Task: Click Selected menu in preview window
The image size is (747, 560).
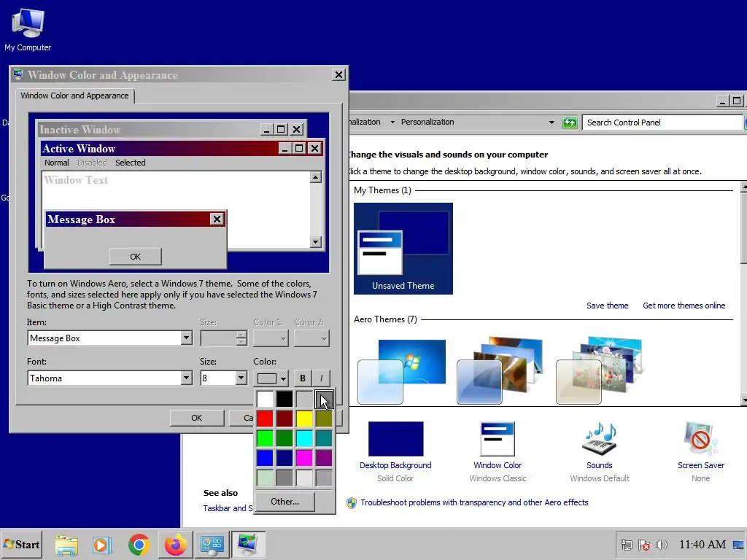Action: tap(130, 163)
